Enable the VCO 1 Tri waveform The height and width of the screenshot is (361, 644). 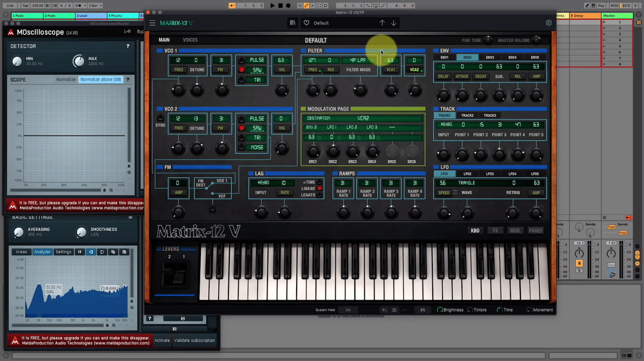tap(242, 80)
